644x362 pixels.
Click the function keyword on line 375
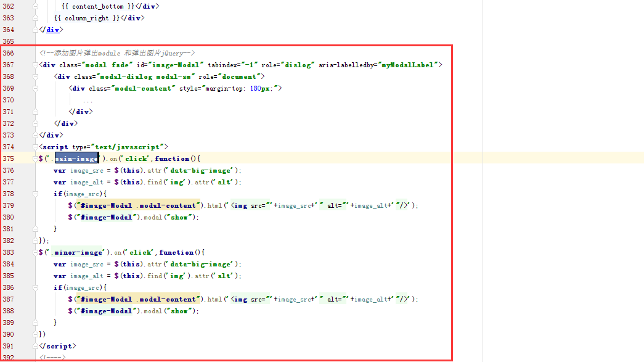pyautogui.click(x=172, y=158)
